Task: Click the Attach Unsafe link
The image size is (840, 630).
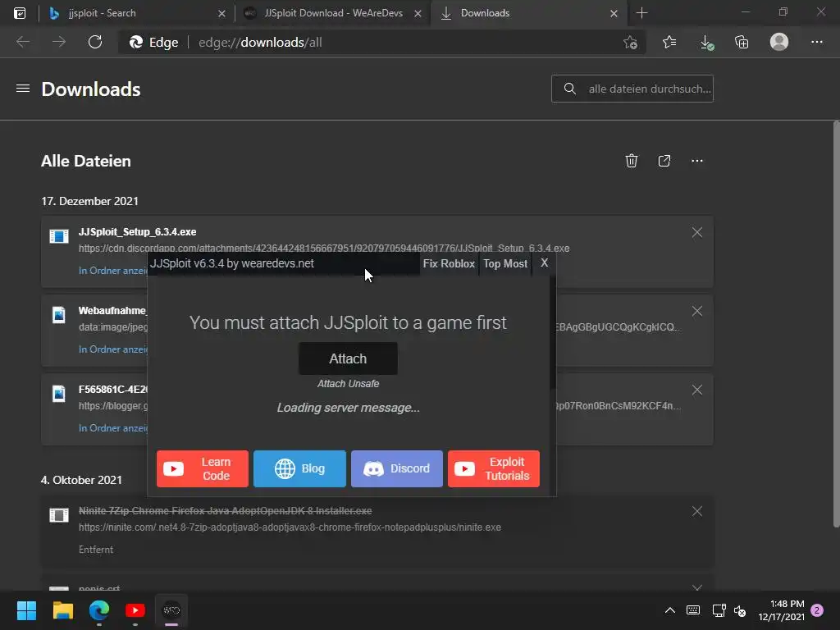Action: (348, 384)
